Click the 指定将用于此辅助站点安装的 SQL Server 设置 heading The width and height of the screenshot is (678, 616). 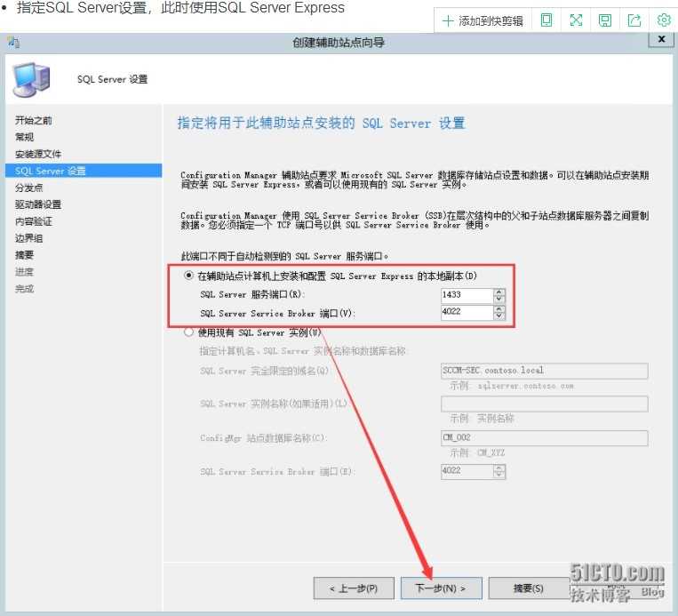pos(322,124)
